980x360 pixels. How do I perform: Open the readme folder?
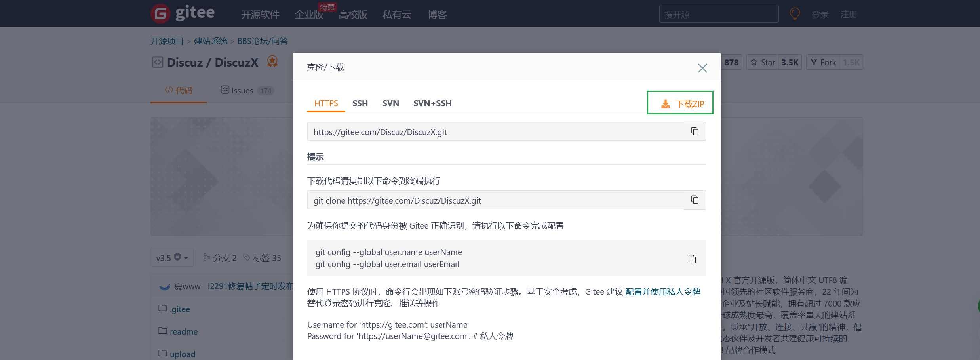click(184, 331)
